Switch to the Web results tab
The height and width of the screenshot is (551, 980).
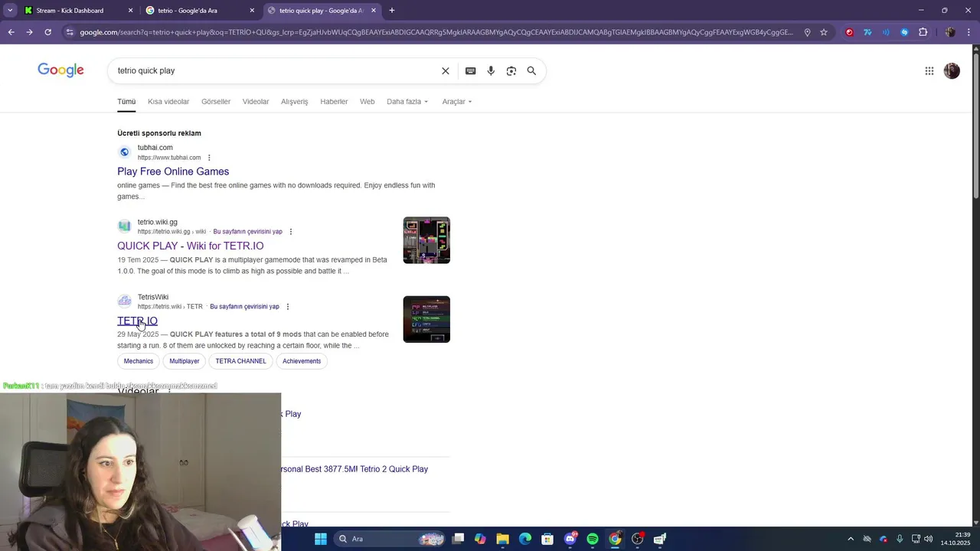367,102
